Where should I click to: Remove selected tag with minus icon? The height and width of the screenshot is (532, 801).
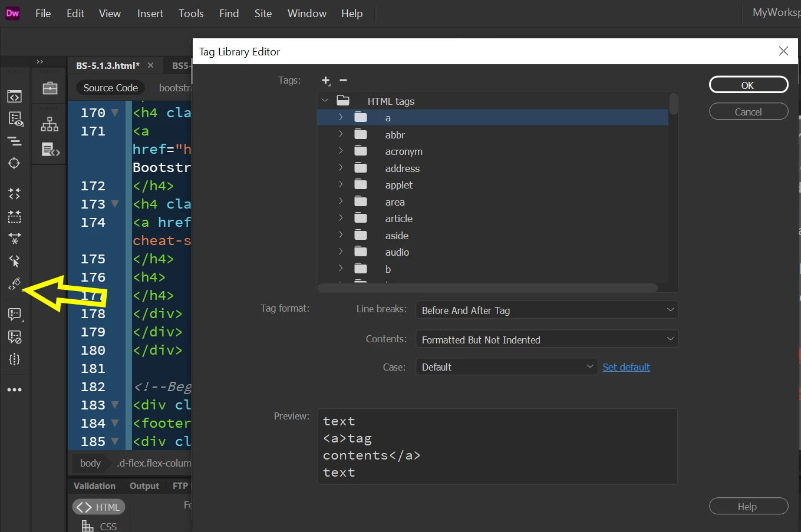point(344,80)
